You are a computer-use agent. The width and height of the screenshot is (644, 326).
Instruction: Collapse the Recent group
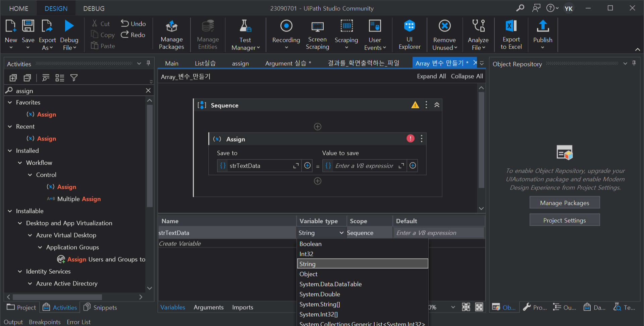click(x=10, y=126)
